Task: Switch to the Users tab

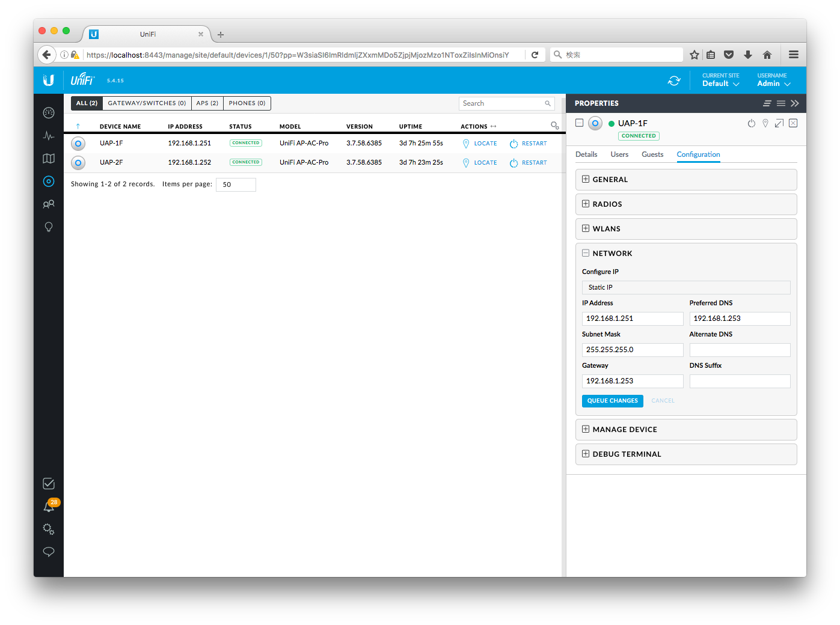Action: click(619, 154)
